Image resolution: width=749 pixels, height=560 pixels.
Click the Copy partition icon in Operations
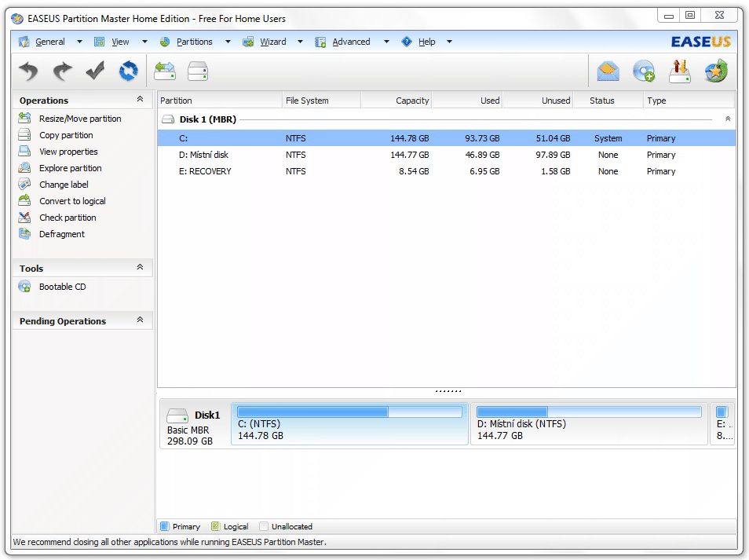pos(24,135)
